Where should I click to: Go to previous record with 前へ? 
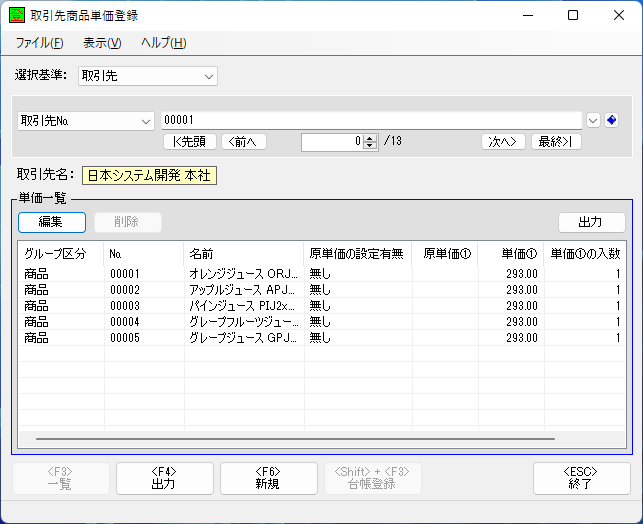tap(244, 141)
